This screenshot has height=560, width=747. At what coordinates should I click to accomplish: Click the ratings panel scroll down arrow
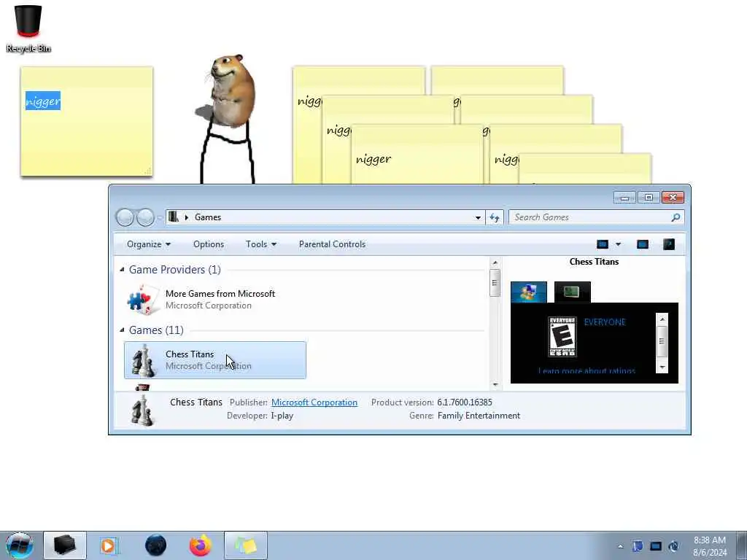pos(662,367)
